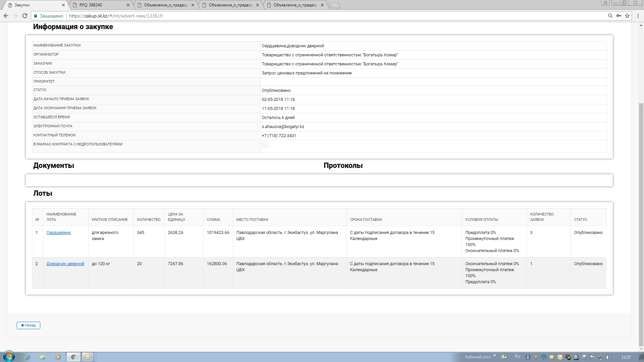Click the purchase method Запрос ценовых предложений на понижение
Screen dimensions: 644x362
307,73
